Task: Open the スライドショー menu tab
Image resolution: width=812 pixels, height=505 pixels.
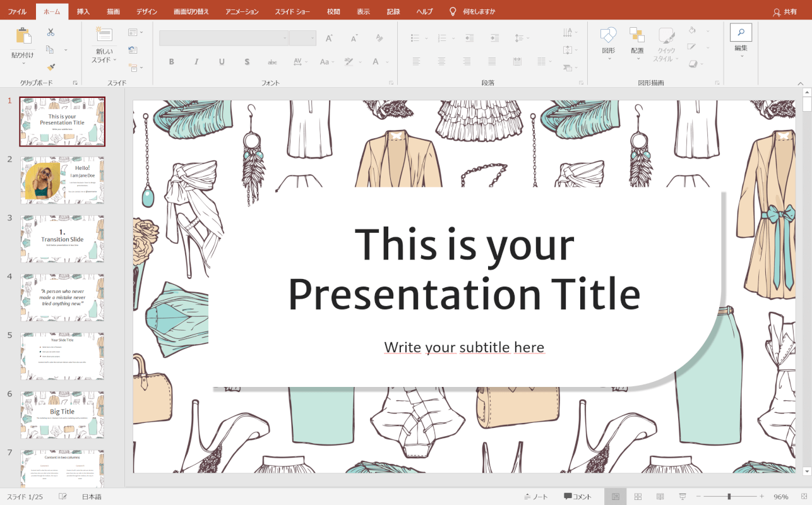Action: 292,11
